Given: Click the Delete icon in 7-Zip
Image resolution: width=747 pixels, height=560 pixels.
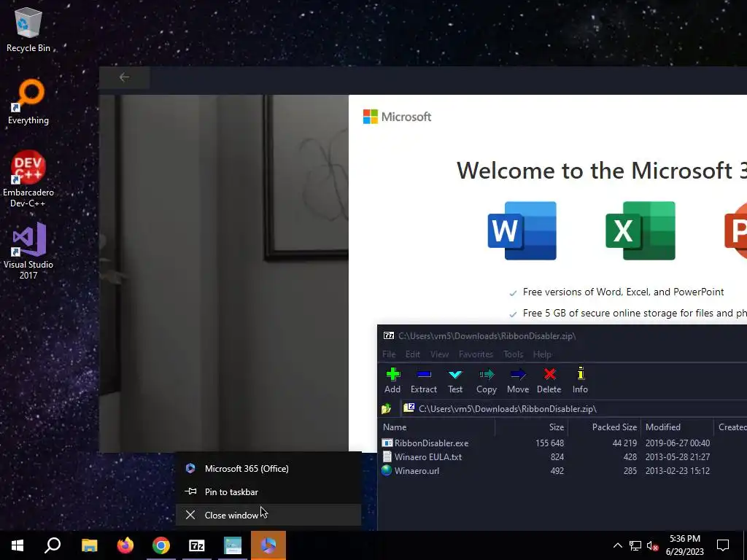Looking at the screenshot, I should [x=549, y=374].
